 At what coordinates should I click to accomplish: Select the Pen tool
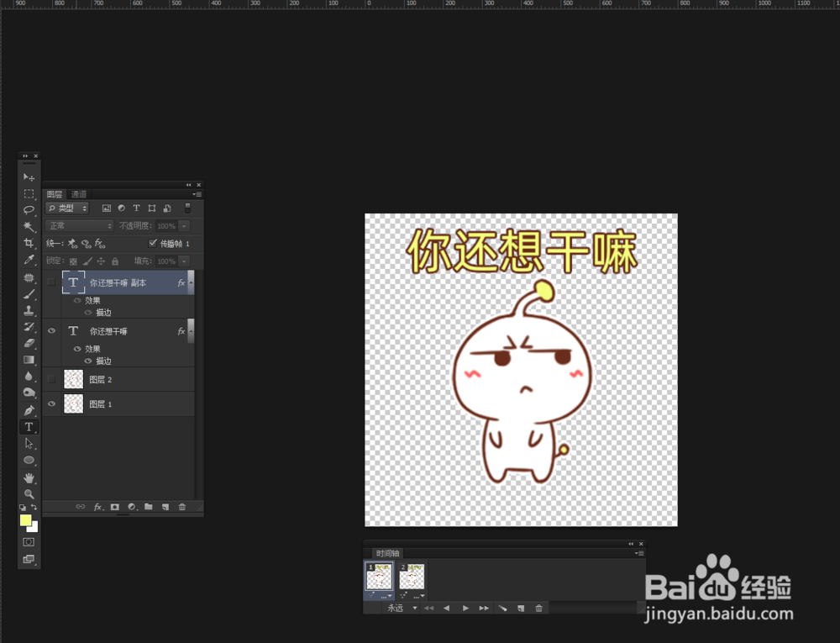point(29,410)
